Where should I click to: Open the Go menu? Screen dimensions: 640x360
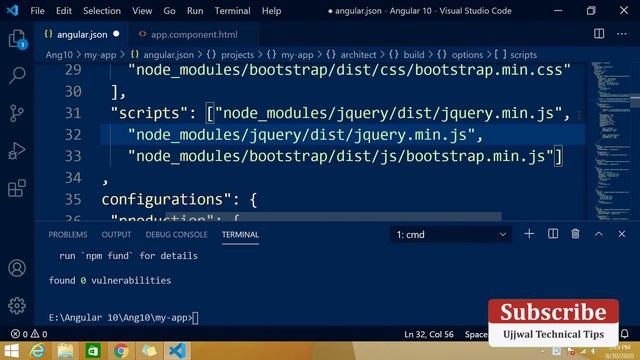[x=169, y=11]
